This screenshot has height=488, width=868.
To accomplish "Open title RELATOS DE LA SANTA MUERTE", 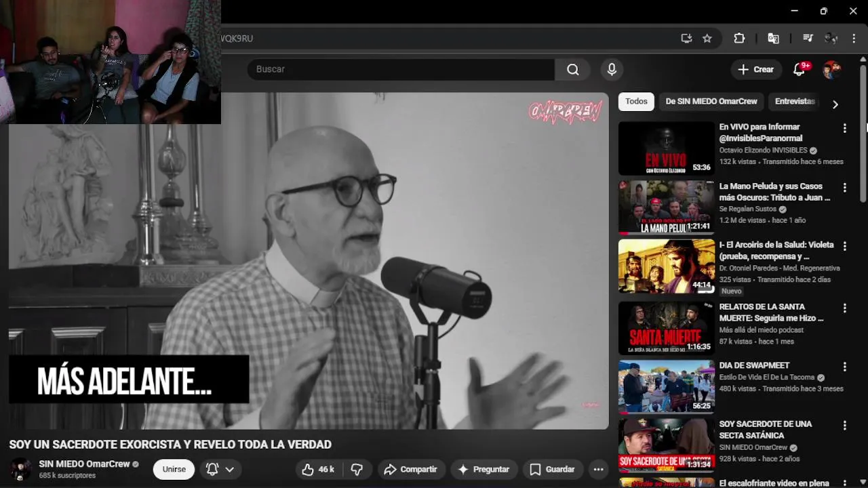I will pyautogui.click(x=771, y=312).
